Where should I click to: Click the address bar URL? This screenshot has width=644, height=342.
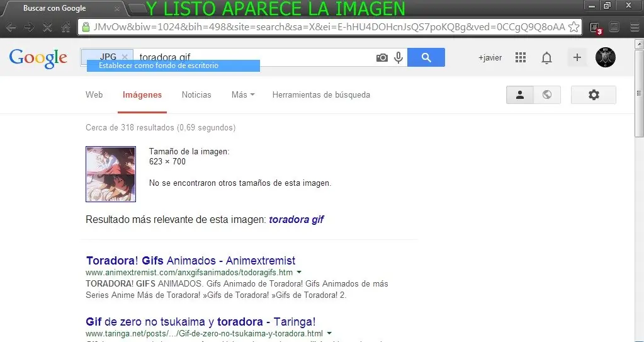click(x=329, y=27)
